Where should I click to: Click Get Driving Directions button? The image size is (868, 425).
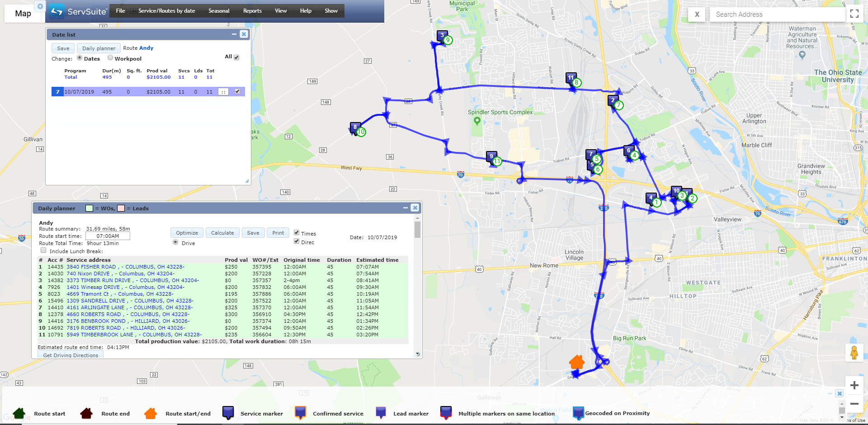71,355
